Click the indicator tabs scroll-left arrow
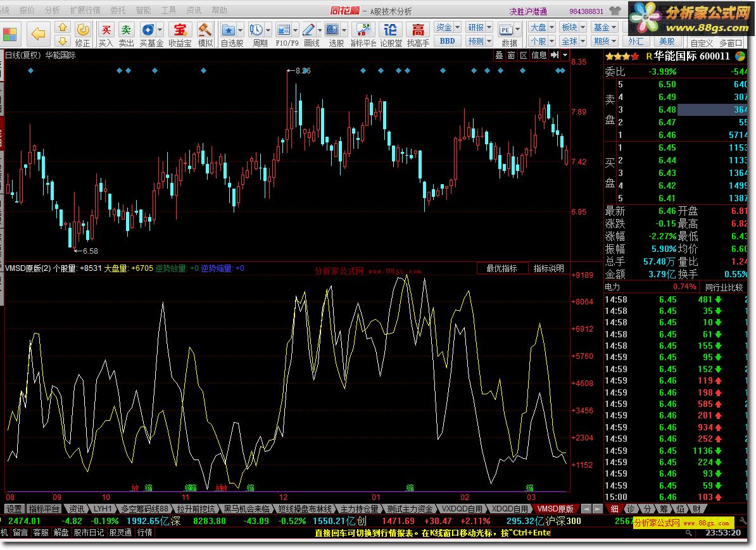 pyautogui.click(x=586, y=509)
